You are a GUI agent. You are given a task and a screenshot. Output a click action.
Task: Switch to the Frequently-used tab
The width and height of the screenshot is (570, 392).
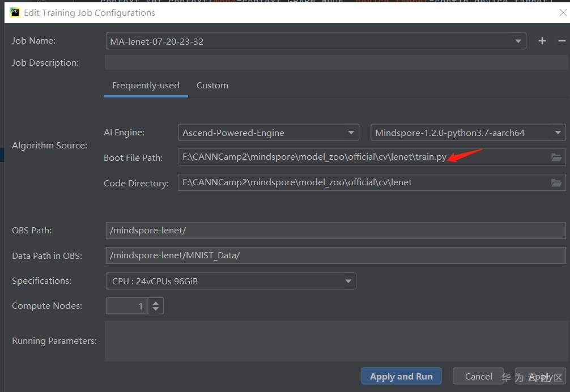tap(146, 86)
